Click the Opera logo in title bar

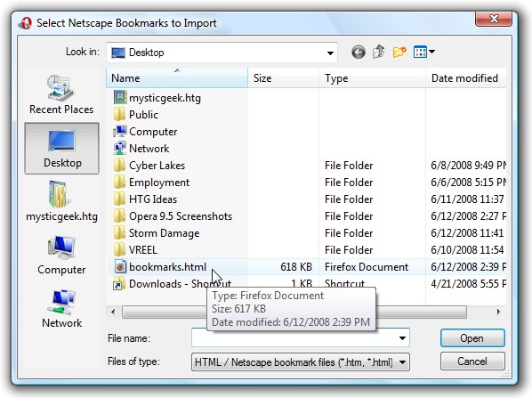pyautogui.click(x=26, y=23)
